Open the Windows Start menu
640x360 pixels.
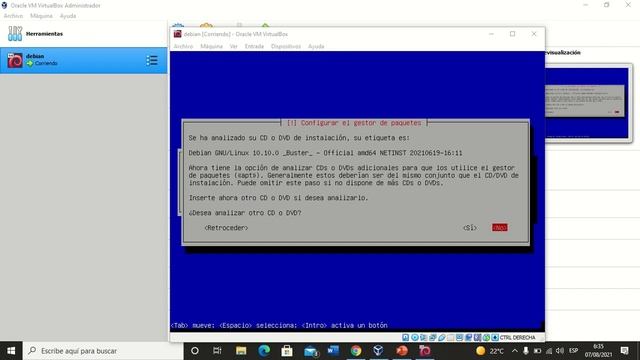click(11, 351)
